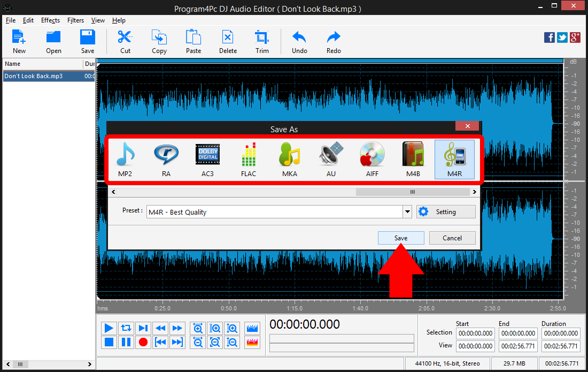The image size is (588, 372).
Task: Open the Effects menu
Action: point(50,20)
